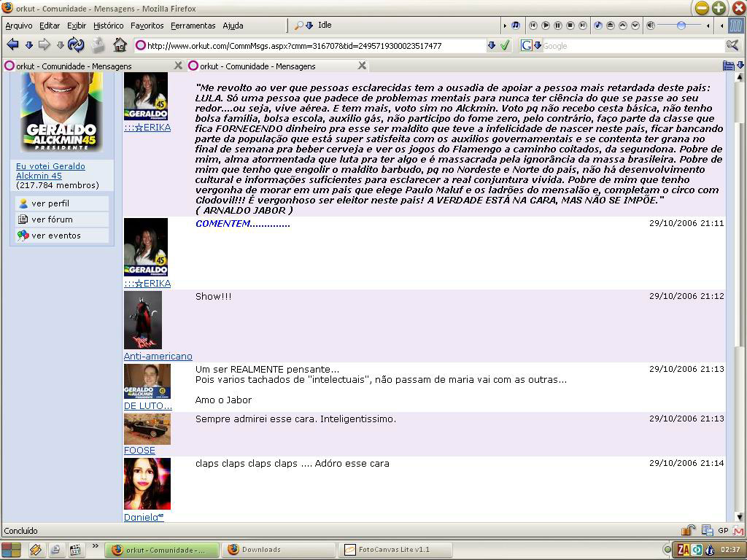Pause the media player
The width and height of the screenshot is (747, 560).
558,26
